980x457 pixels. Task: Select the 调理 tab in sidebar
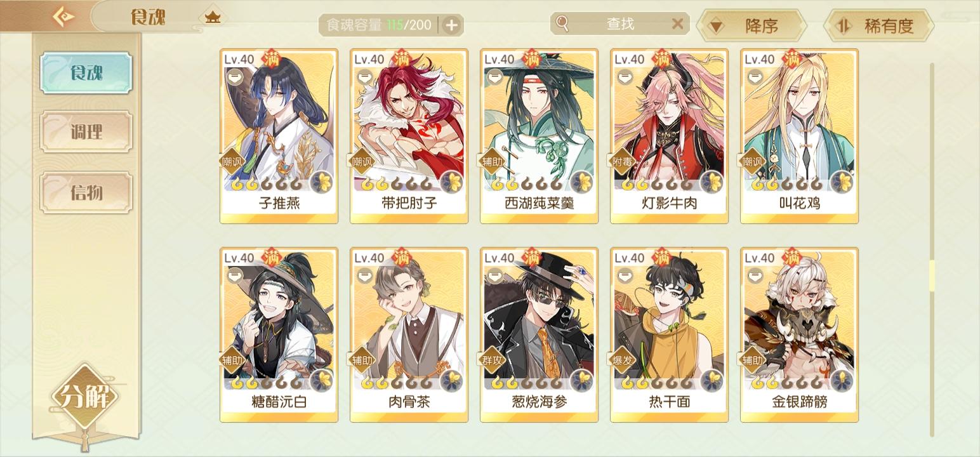click(x=86, y=132)
